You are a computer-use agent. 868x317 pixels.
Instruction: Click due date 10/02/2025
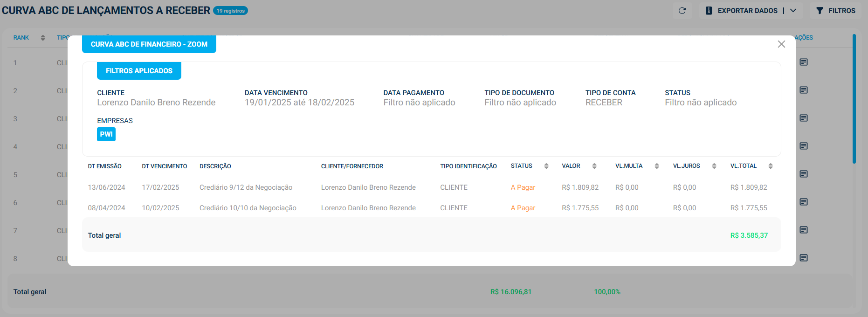(x=160, y=208)
